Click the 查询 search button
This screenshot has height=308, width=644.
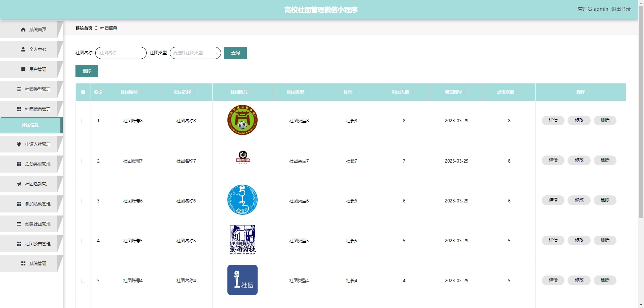[x=235, y=53]
